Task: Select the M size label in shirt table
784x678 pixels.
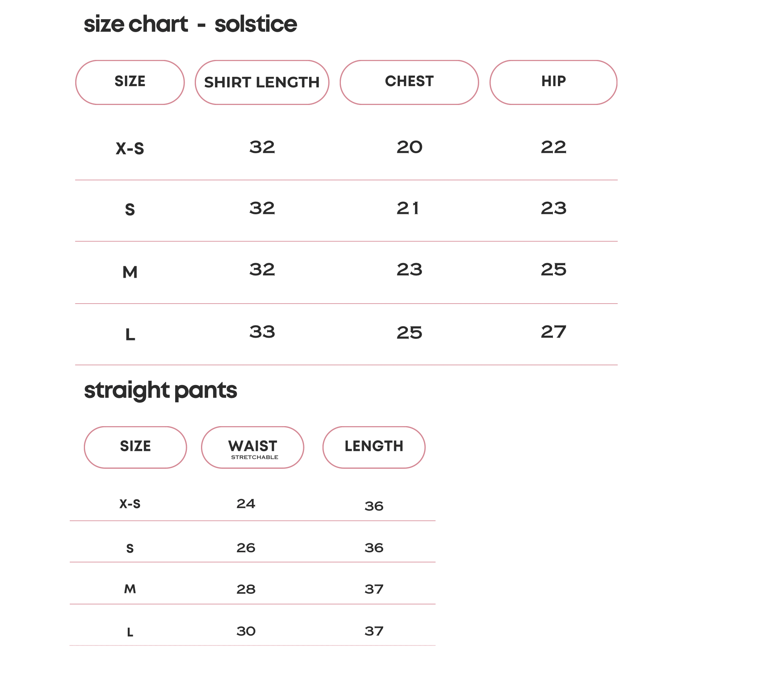Action: [x=130, y=272]
